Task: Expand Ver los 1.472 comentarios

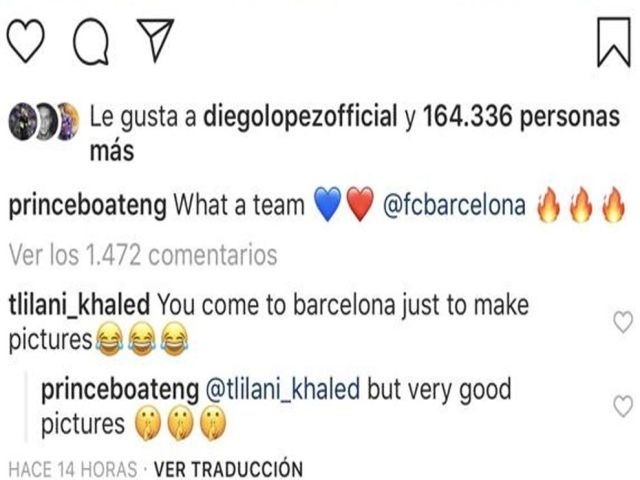Action: point(142,255)
